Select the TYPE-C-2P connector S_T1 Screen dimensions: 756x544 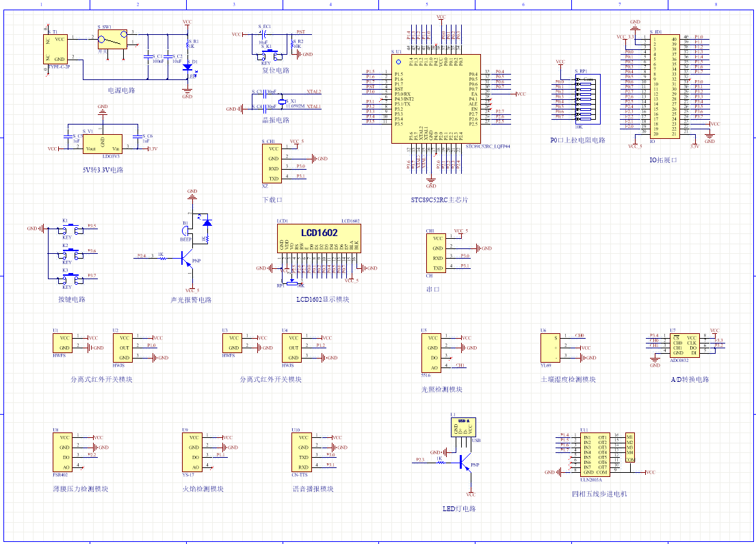(55, 49)
